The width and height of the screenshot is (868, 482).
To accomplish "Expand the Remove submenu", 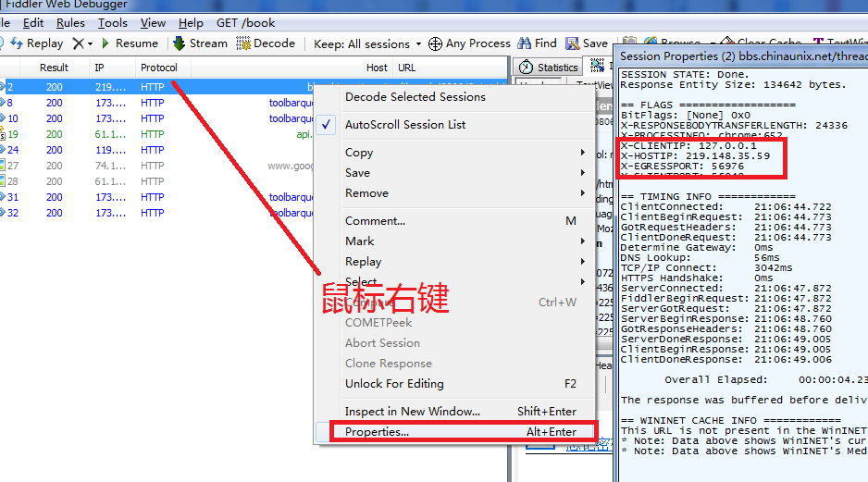I will point(454,193).
